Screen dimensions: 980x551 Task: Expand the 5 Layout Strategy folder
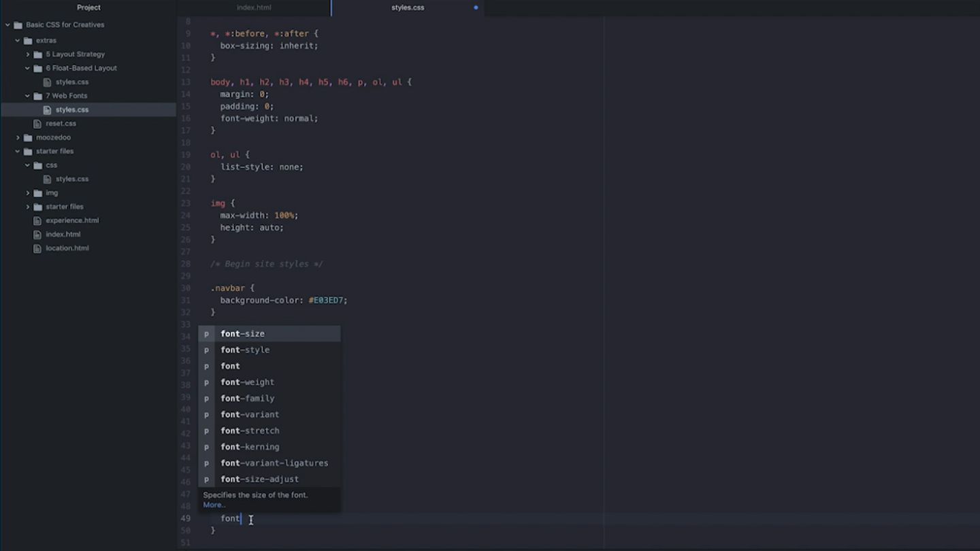[x=28, y=54]
